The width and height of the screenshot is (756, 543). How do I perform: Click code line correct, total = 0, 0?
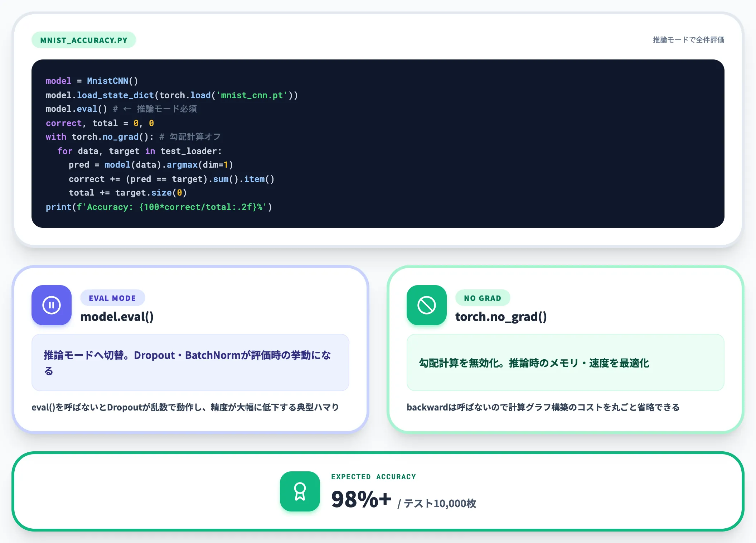[100, 123]
